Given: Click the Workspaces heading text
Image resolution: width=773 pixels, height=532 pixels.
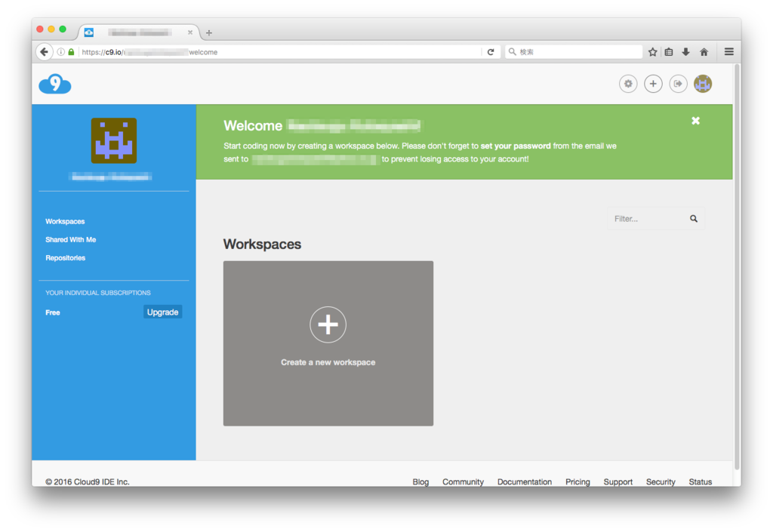Looking at the screenshot, I should (262, 244).
